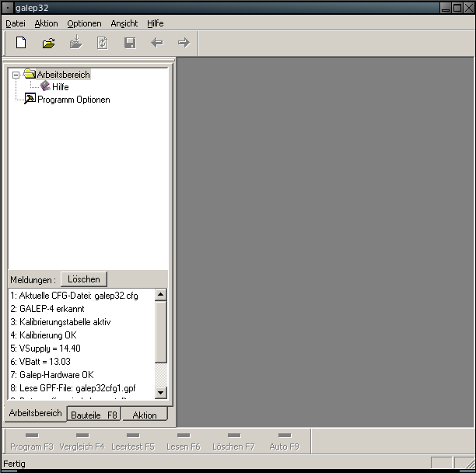Click the back arrow toolbar icon
Image resolution: width=476 pixels, height=473 pixels.
click(156, 43)
